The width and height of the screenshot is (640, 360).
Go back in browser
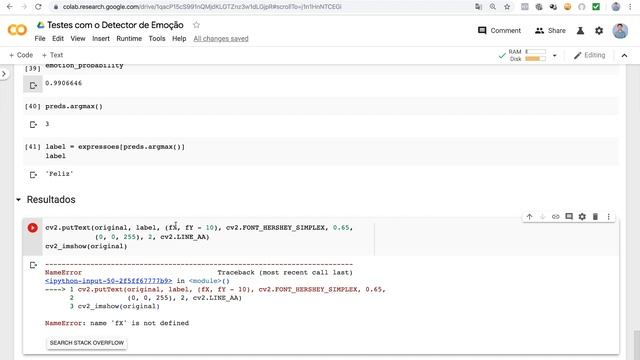tap(9, 7)
